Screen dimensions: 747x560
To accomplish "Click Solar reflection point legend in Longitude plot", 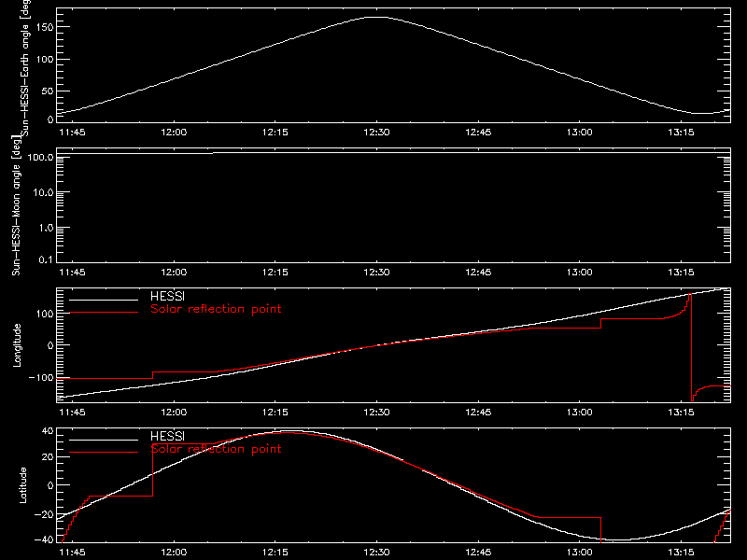I will coord(216,309).
